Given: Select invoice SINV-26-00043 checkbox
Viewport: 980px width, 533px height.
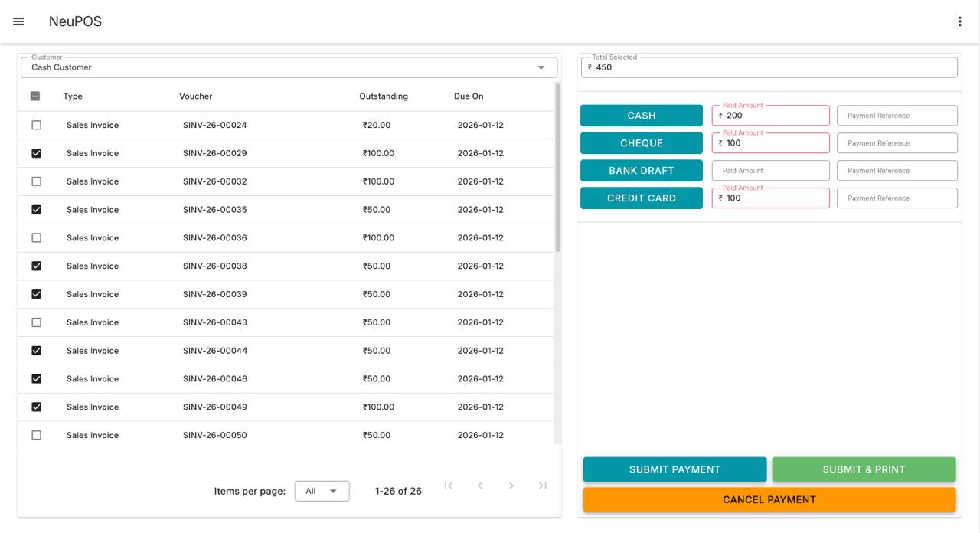Looking at the screenshot, I should [36, 322].
